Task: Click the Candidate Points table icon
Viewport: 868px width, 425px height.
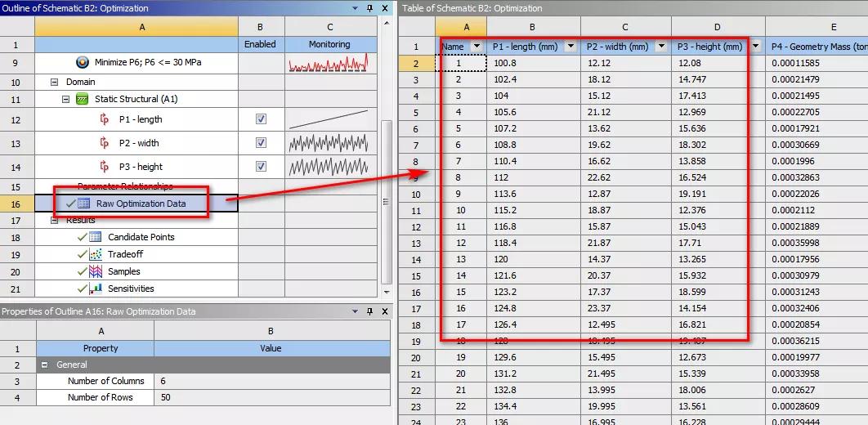Action: pos(95,237)
